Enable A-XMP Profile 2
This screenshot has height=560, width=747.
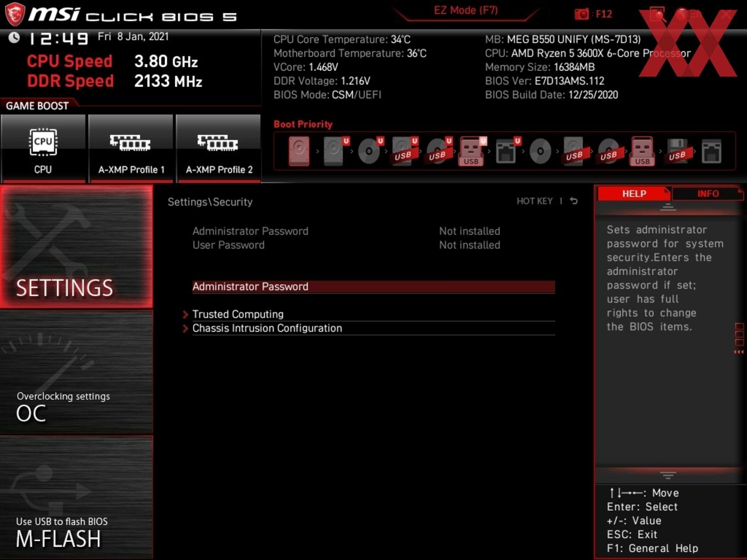[219, 148]
